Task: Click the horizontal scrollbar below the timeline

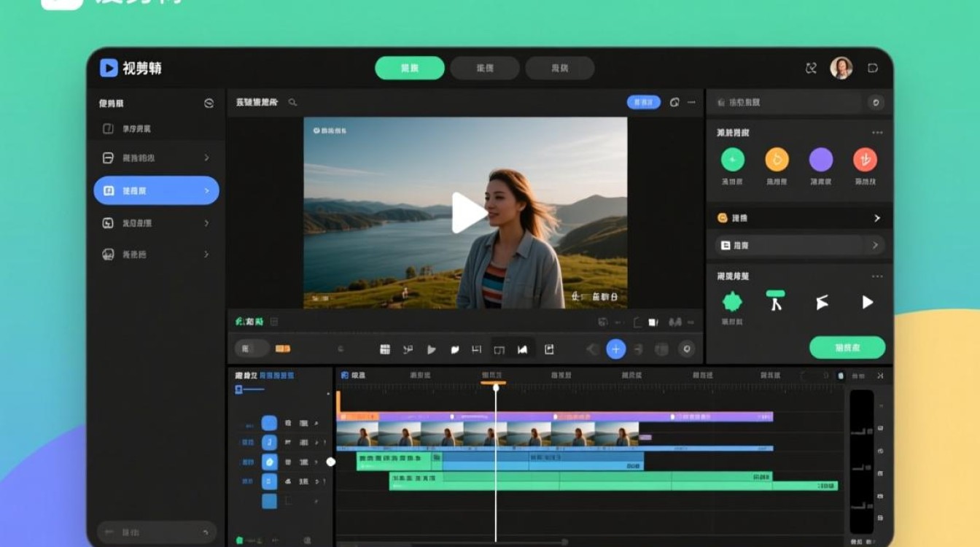Action: coord(452,542)
